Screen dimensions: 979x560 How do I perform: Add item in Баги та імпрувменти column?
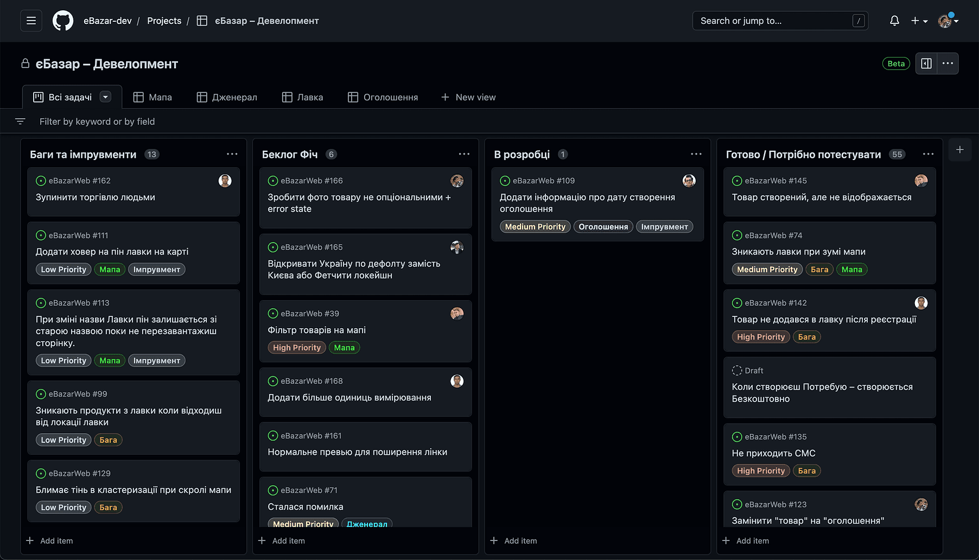click(x=49, y=540)
